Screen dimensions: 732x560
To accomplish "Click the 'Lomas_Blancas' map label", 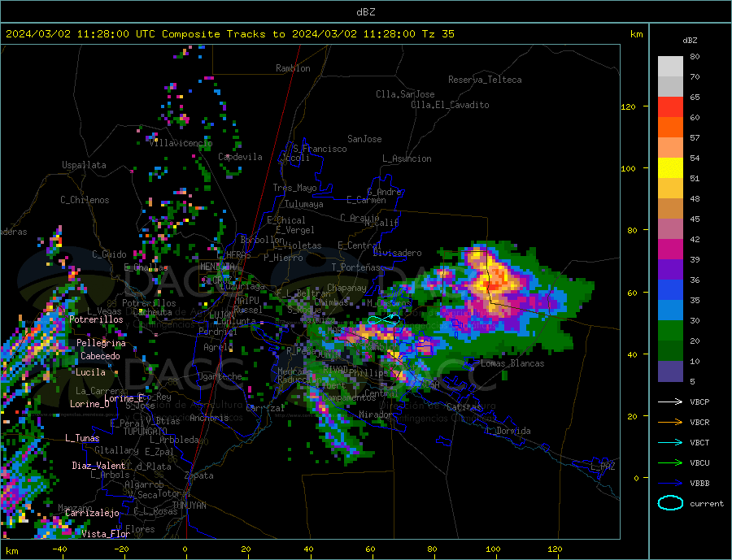I will pos(512,363).
